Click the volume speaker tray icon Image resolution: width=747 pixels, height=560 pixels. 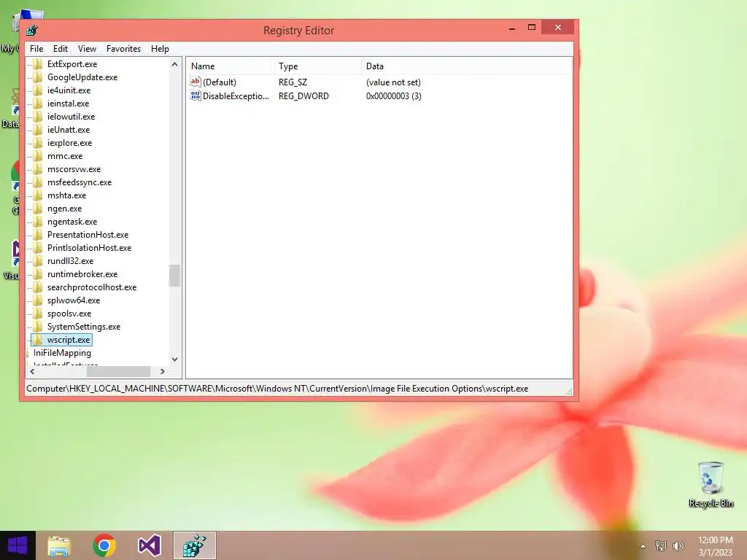[x=678, y=545]
